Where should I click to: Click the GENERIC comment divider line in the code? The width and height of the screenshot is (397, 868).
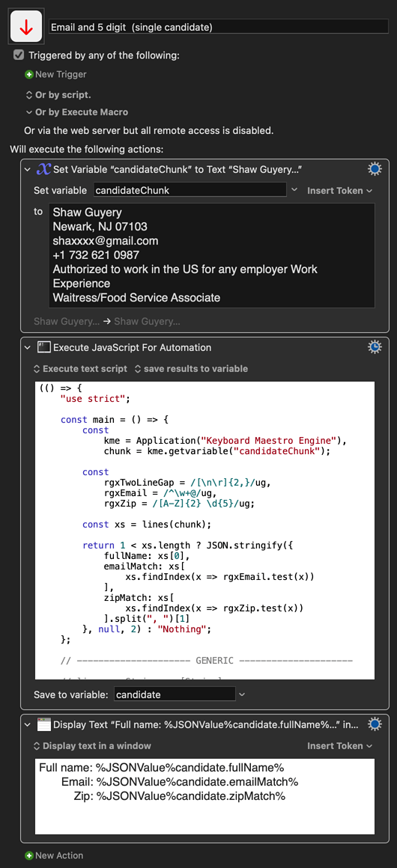click(206, 661)
